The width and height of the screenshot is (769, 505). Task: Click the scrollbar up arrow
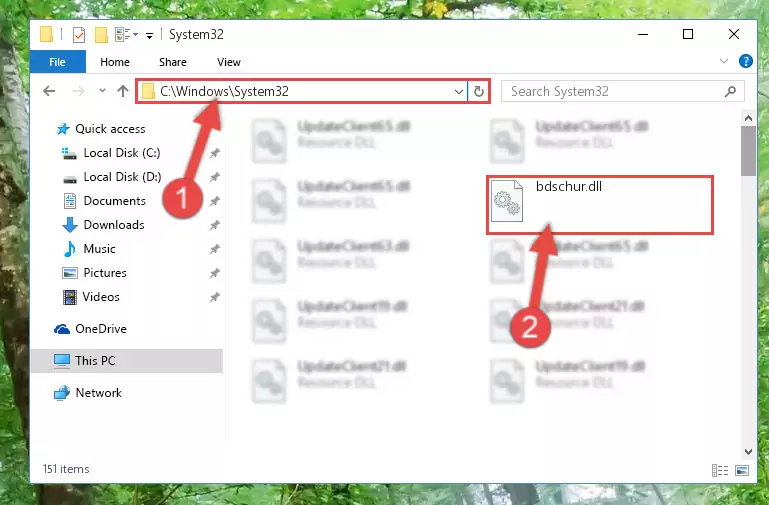pyautogui.click(x=748, y=118)
